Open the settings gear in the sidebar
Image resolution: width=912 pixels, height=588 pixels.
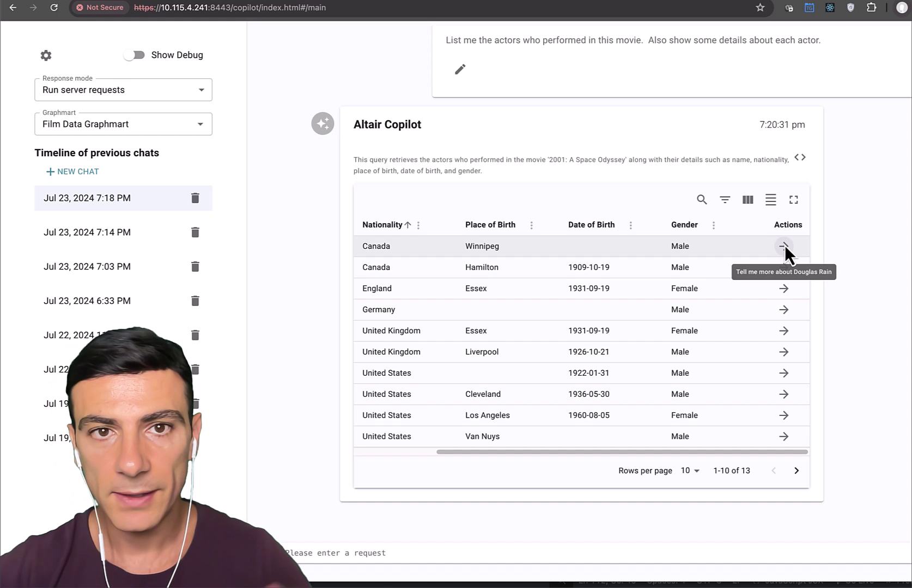pyautogui.click(x=46, y=55)
